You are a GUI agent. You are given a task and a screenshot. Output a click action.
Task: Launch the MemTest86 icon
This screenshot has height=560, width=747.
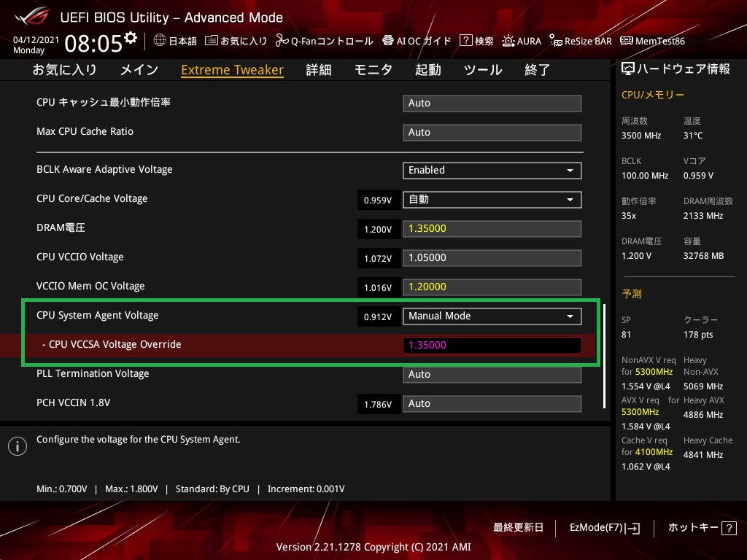627,41
